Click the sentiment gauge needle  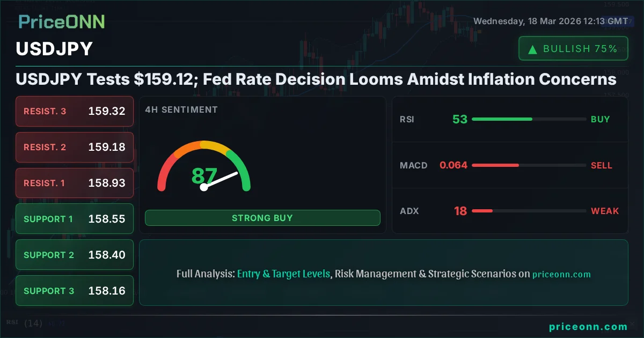click(x=220, y=180)
